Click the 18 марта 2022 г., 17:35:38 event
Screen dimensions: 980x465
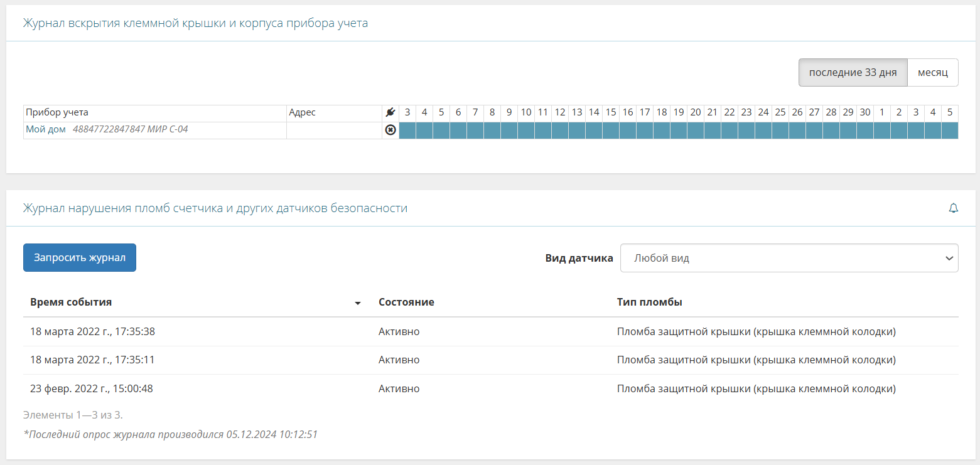pos(92,331)
